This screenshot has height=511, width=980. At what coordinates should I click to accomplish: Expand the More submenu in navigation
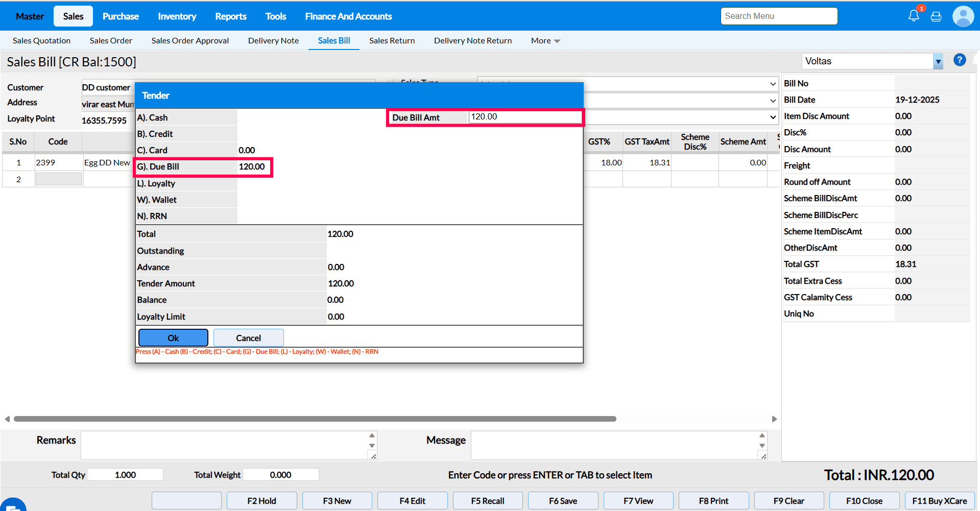coord(545,41)
